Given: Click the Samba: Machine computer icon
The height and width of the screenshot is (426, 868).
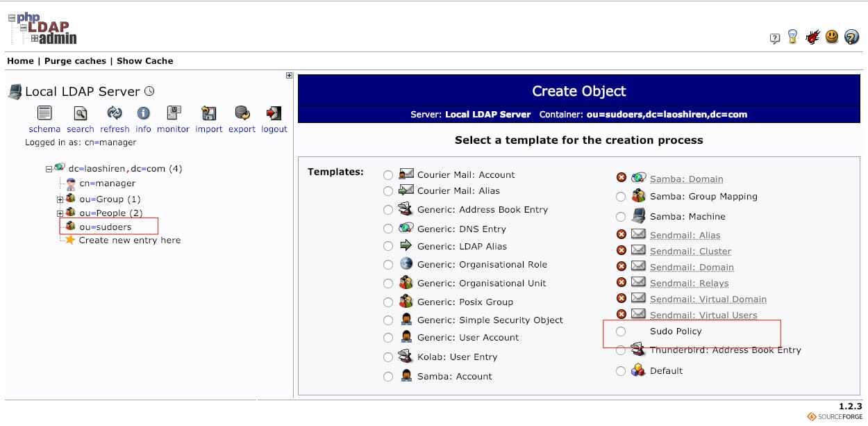Looking at the screenshot, I should point(639,216).
